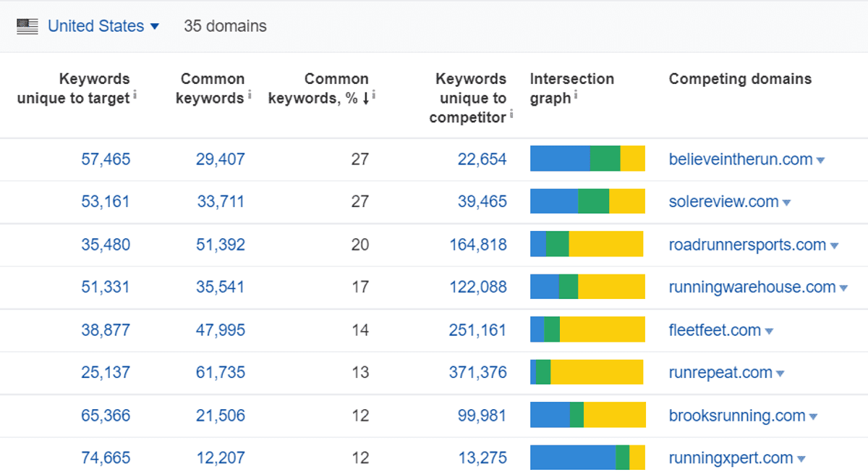
Task: Click unique-to-target value 25,137
Action: click(x=106, y=373)
